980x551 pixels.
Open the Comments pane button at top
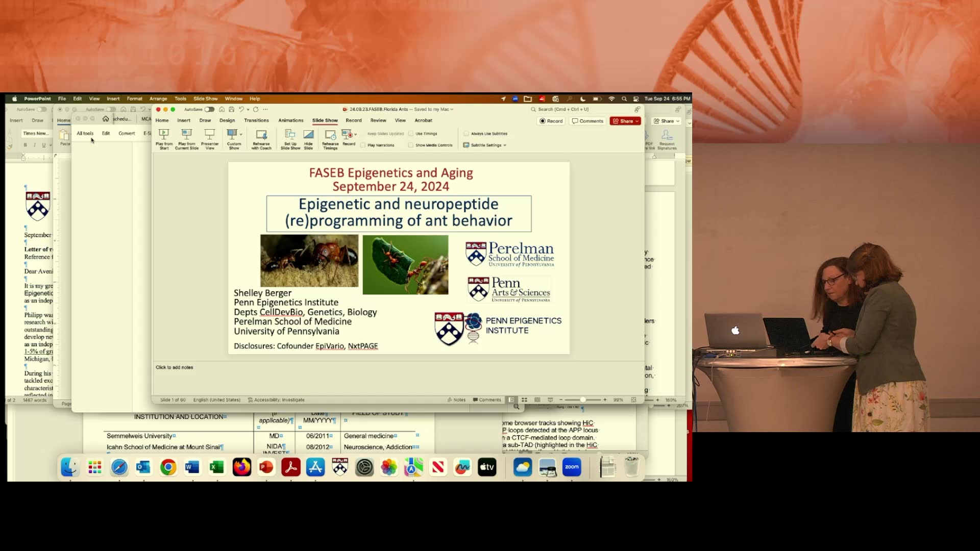coord(588,121)
